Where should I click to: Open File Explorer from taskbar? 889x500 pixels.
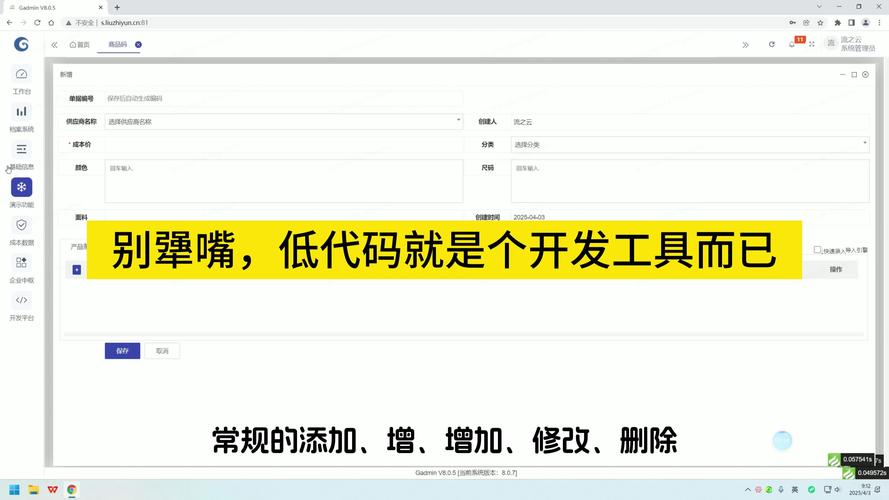tap(34, 489)
